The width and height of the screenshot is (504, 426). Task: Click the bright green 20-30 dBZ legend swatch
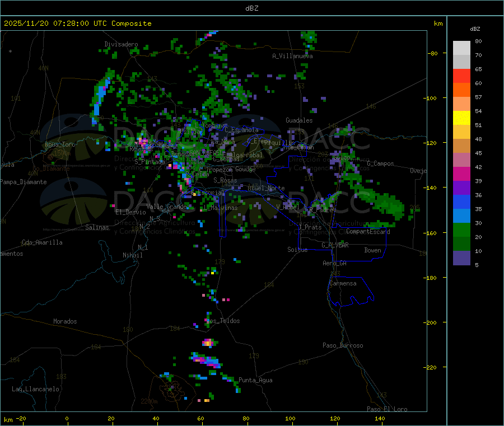(461, 230)
